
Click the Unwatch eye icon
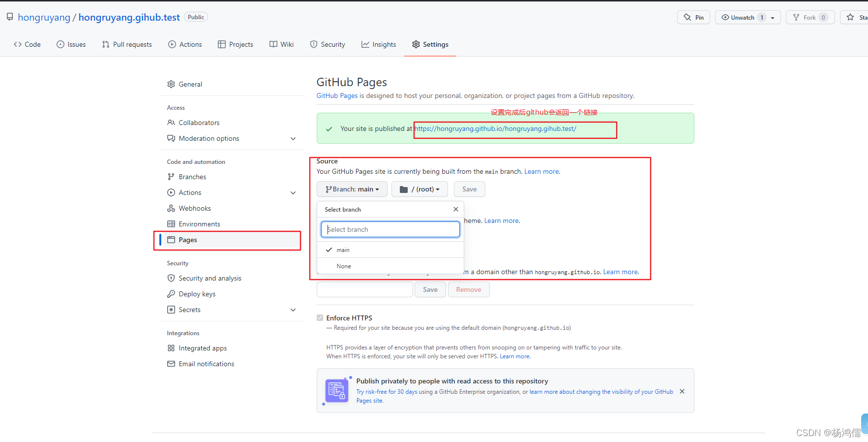(x=725, y=17)
